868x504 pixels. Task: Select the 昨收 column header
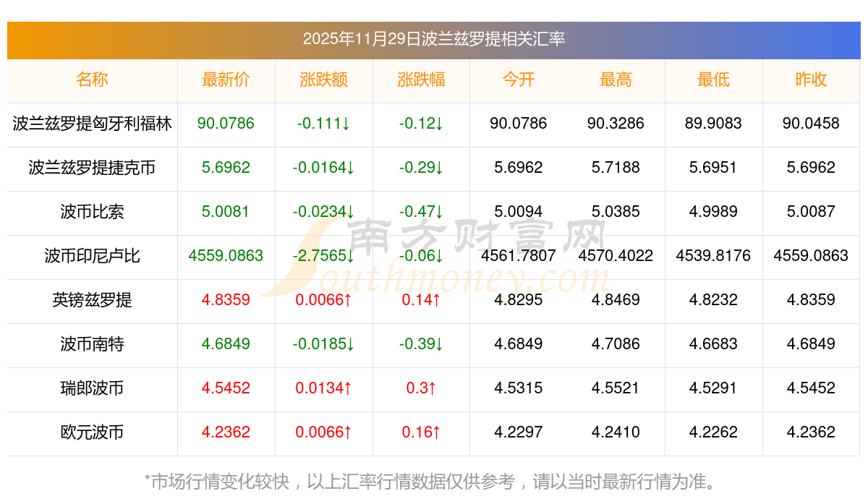pos(811,80)
